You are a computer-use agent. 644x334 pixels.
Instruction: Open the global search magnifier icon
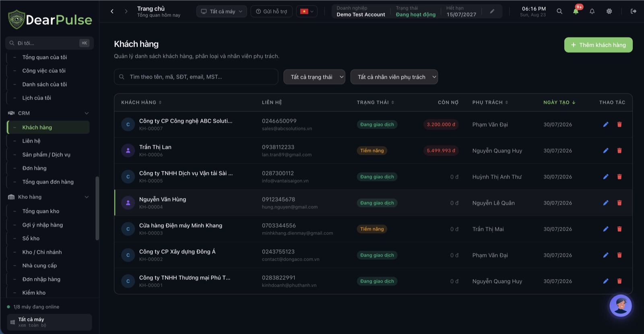point(559,11)
